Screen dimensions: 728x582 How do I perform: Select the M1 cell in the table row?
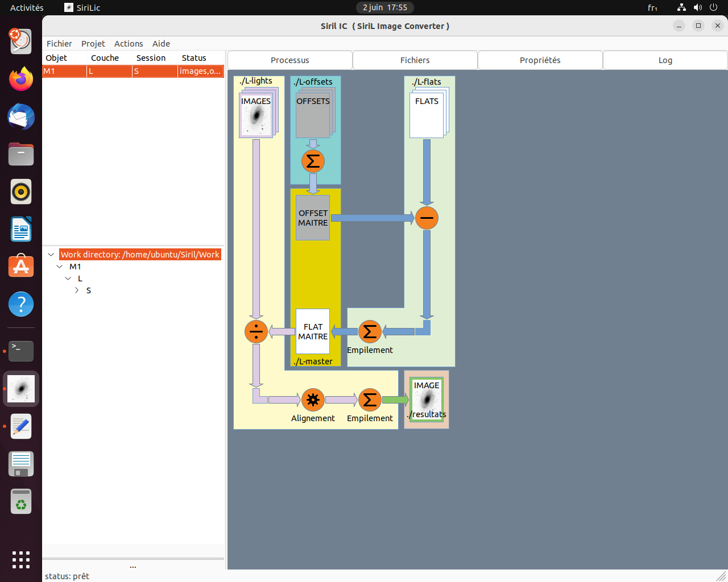(x=64, y=71)
